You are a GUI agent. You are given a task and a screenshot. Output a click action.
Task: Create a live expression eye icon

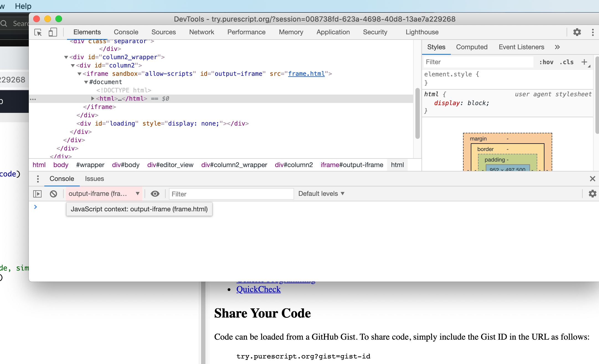[155, 194]
